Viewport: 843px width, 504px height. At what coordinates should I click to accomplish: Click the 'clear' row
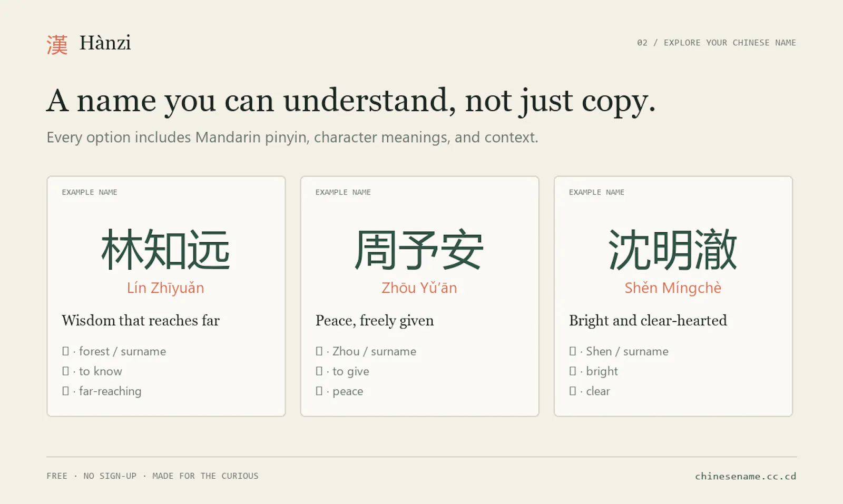pyautogui.click(x=590, y=391)
